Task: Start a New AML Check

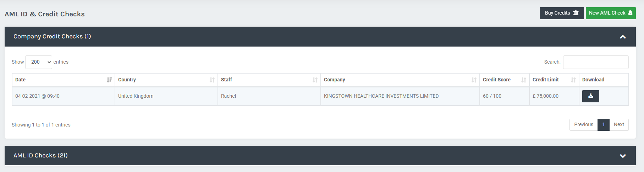Action: (610, 13)
